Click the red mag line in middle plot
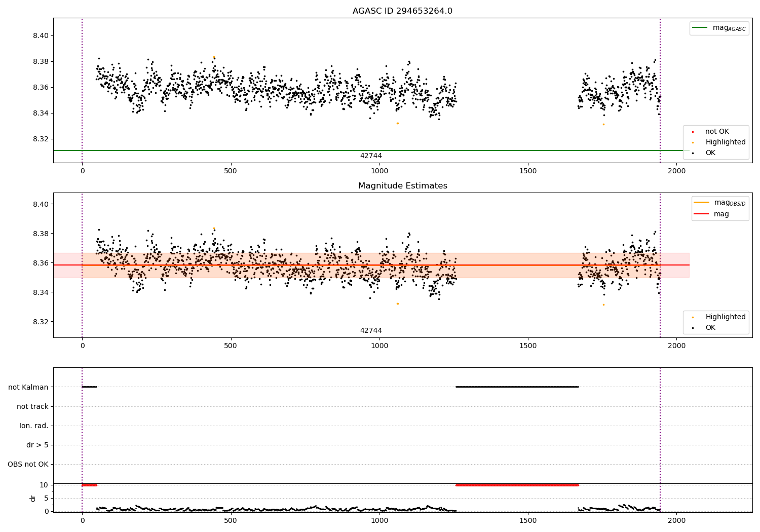This screenshot has width=760, height=532. (371, 265)
